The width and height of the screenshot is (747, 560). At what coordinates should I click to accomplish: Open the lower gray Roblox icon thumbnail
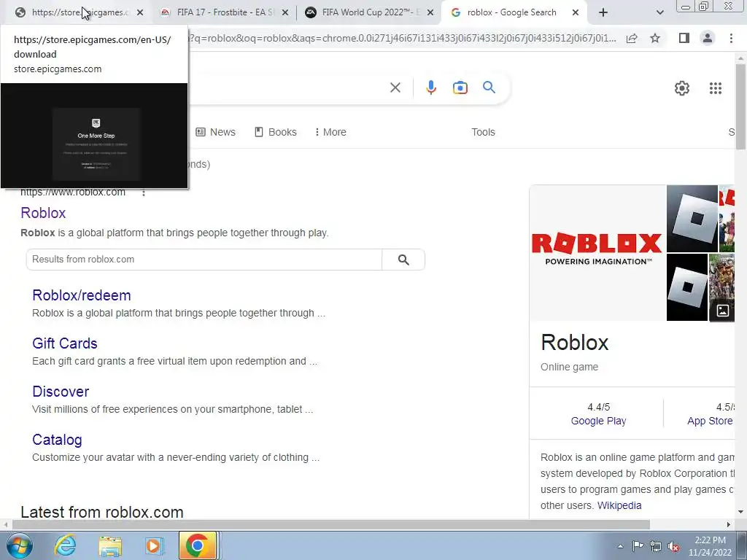(x=687, y=287)
